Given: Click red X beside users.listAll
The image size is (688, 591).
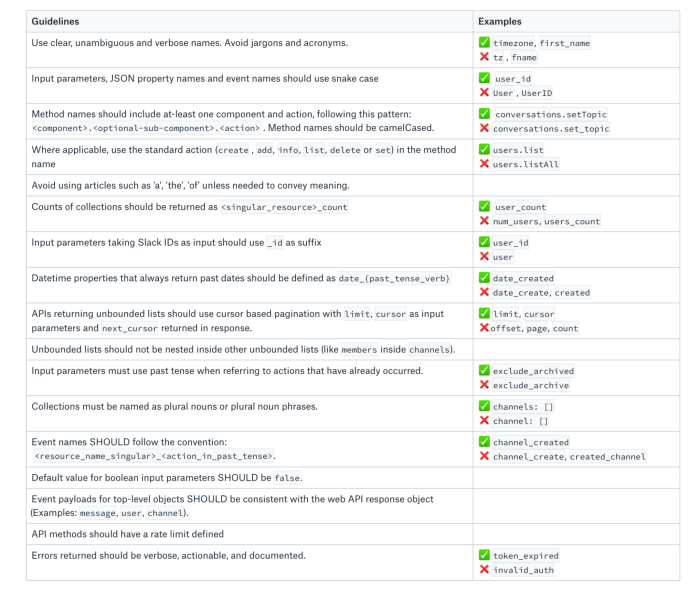Looking at the screenshot, I should click(x=484, y=164).
